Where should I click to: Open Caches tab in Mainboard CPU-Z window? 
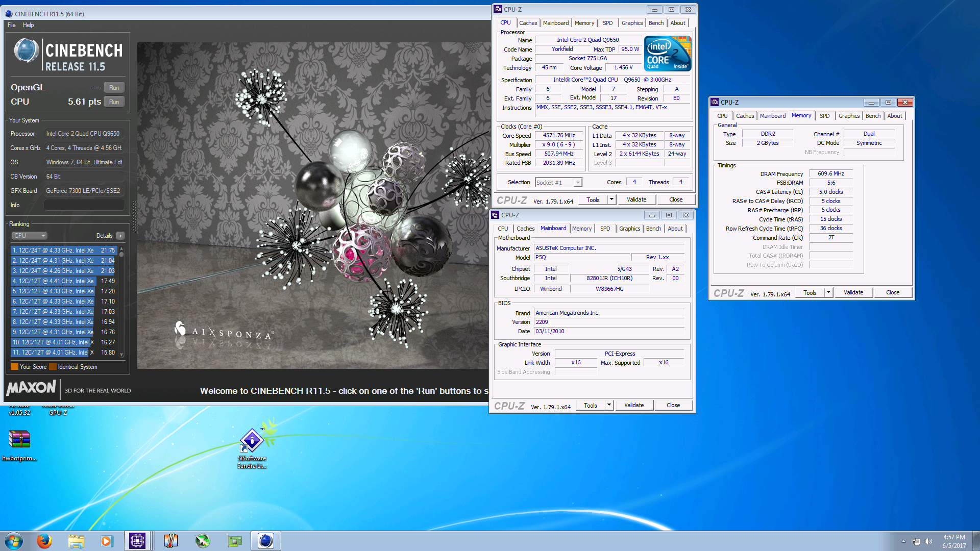point(526,229)
